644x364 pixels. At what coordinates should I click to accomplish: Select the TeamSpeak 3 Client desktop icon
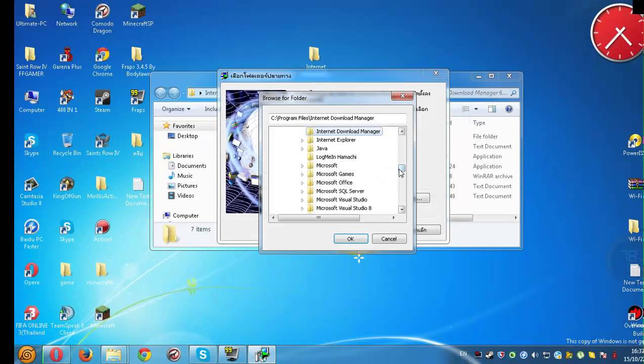tap(67, 321)
